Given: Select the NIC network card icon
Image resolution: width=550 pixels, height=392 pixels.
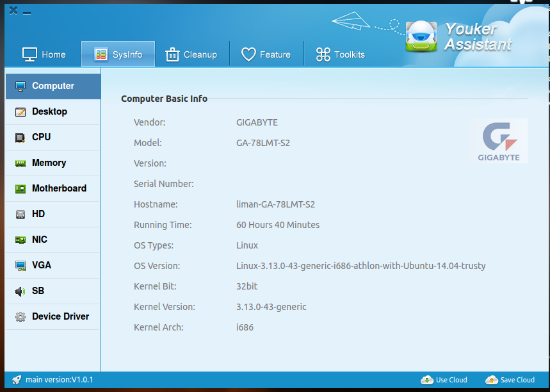Looking at the screenshot, I should (20, 240).
